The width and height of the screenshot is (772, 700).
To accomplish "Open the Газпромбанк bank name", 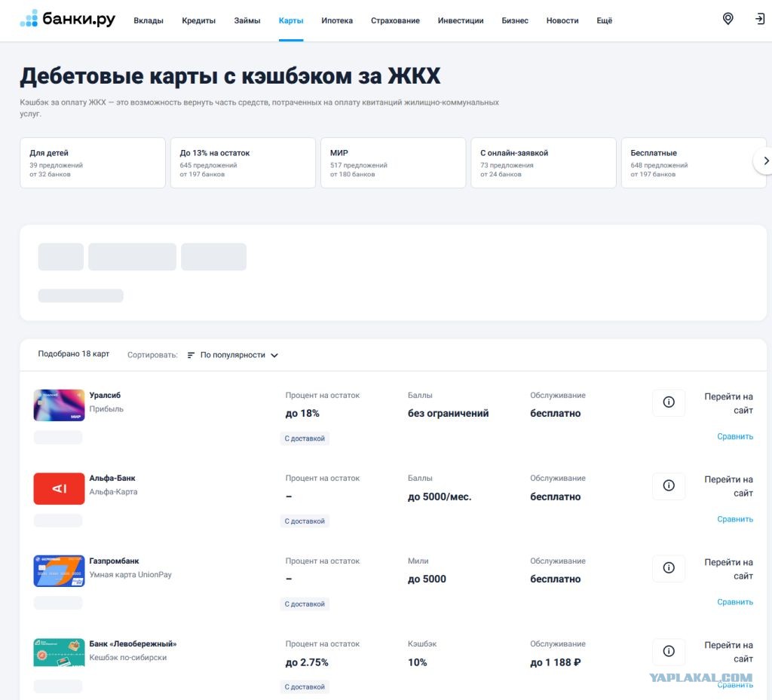I will click(x=115, y=561).
